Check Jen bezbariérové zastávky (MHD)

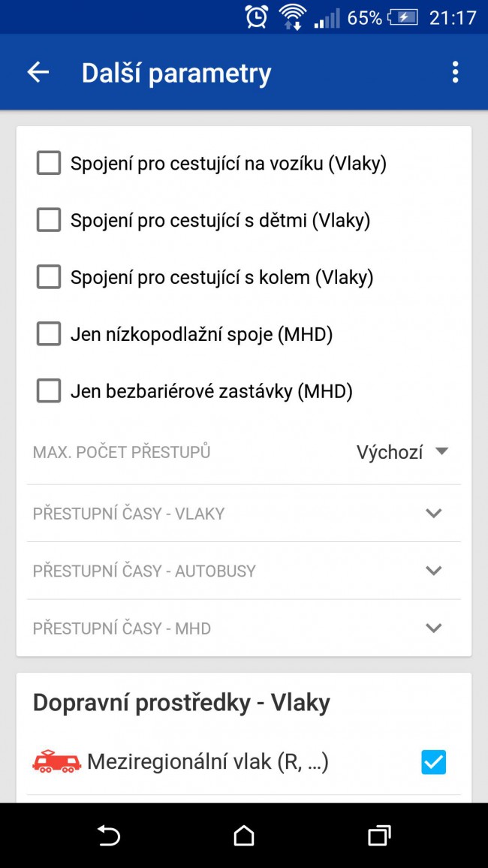49,391
